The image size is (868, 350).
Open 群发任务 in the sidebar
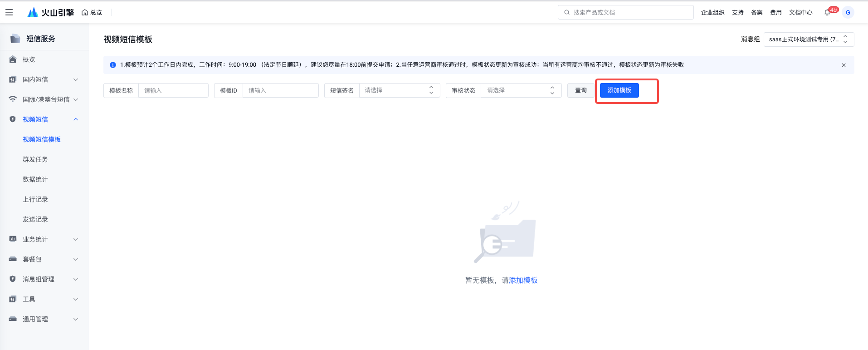(x=35, y=159)
